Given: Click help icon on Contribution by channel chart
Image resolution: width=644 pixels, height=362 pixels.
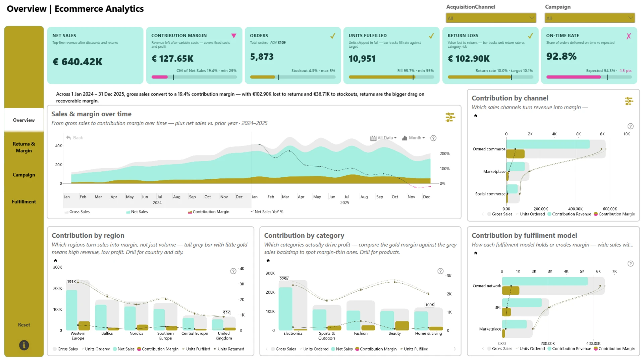Looking at the screenshot, I should tap(631, 126).
